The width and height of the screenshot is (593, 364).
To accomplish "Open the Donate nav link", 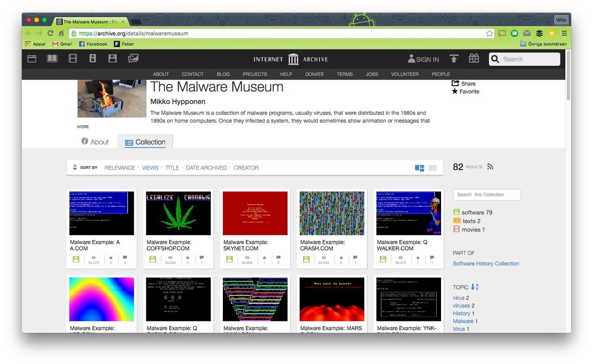I will pos(315,74).
